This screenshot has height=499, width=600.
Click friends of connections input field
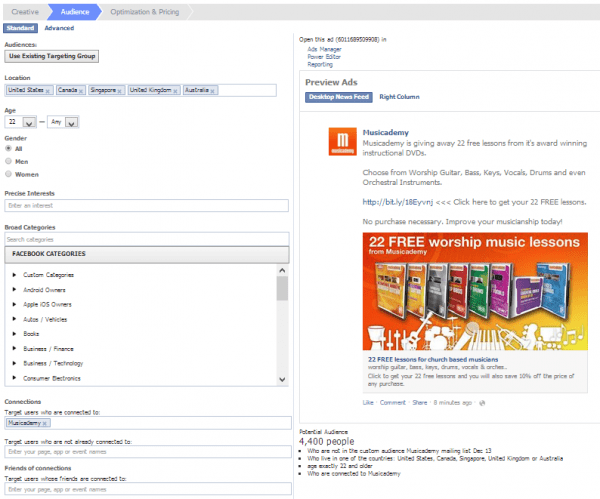[148, 489]
